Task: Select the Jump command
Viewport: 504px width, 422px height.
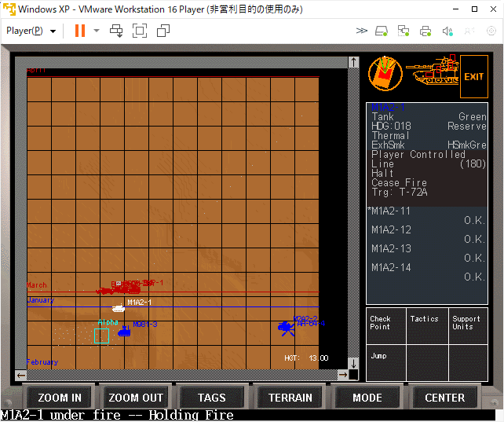Action: (386, 363)
